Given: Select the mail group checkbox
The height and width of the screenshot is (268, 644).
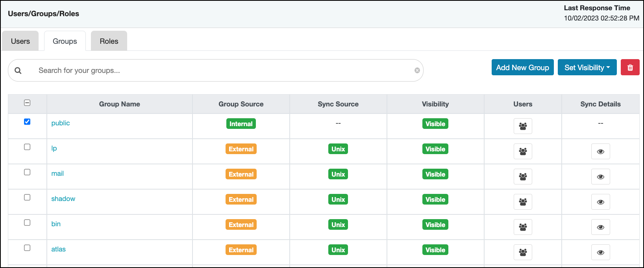Looking at the screenshot, I should [x=27, y=172].
